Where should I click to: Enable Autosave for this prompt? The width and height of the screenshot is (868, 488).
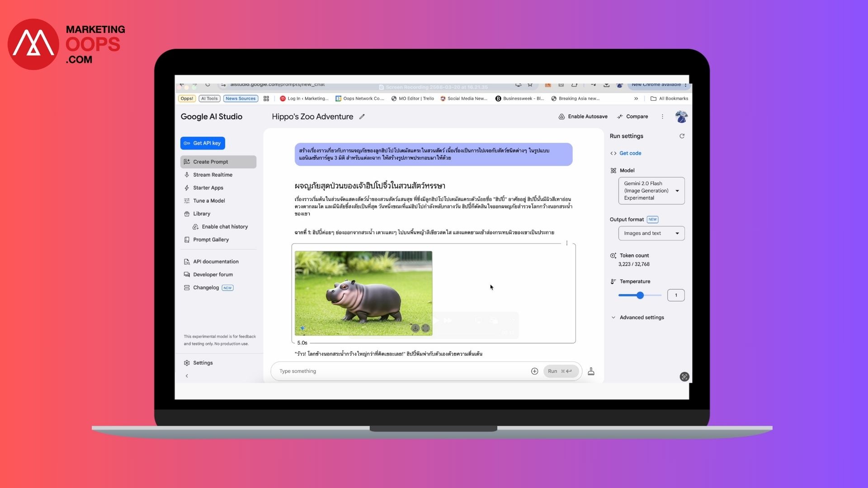(583, 117)
